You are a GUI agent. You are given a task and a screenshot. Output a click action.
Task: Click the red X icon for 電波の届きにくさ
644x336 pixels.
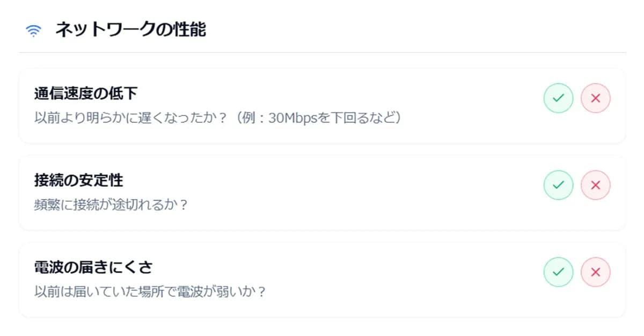point(596,273)
